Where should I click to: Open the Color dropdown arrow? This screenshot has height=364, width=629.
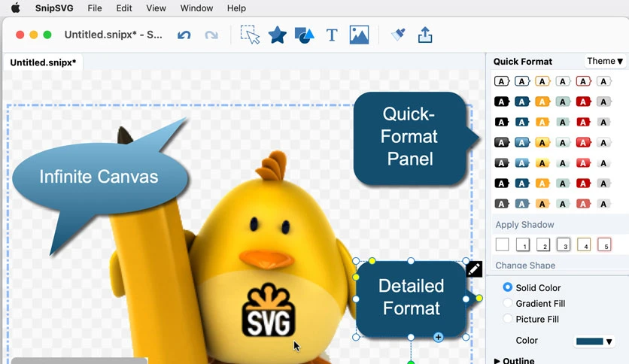pos(609,341)
